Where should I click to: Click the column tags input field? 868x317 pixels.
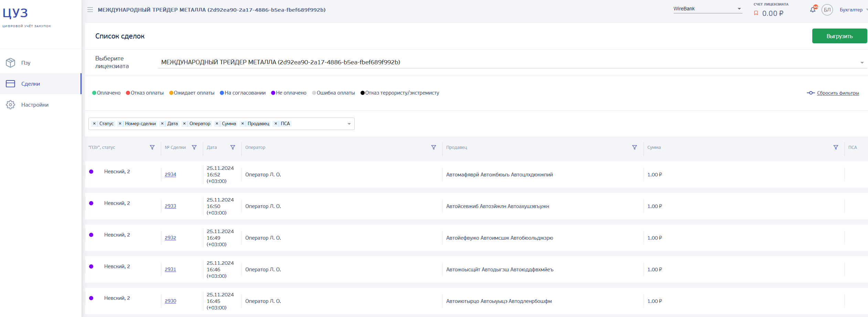click(x=221, y=124)
